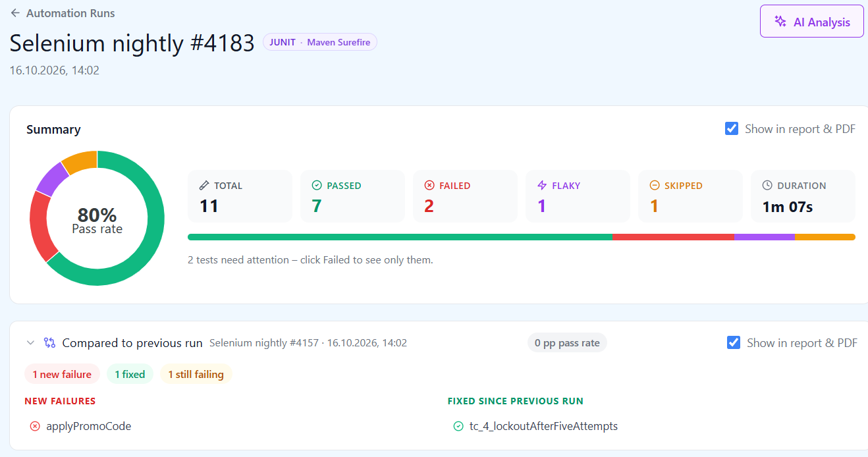
Task: Filter by the PASSED 7 card
Action: pyautogui.click(x=352, y=196)
